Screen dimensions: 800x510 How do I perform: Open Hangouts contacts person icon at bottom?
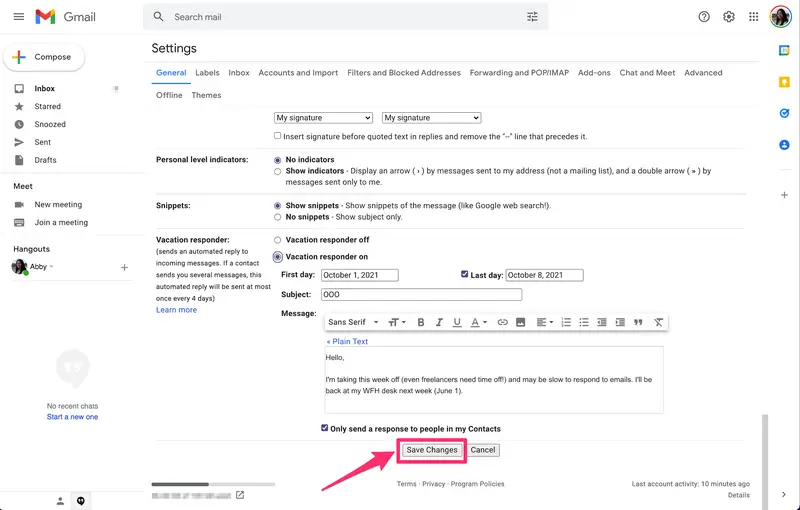coord(60,501)
